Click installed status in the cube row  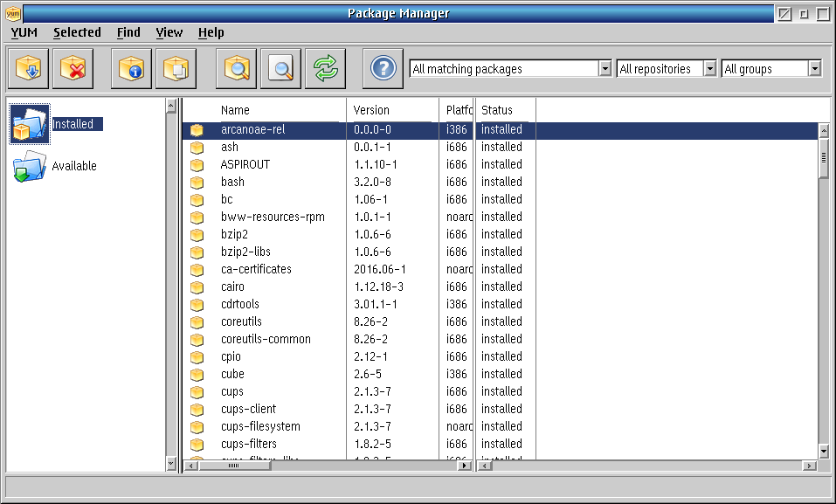pos(501,375)
